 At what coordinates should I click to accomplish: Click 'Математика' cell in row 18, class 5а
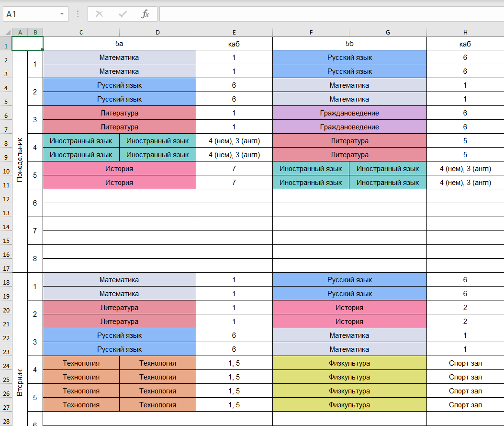point(119,279)
